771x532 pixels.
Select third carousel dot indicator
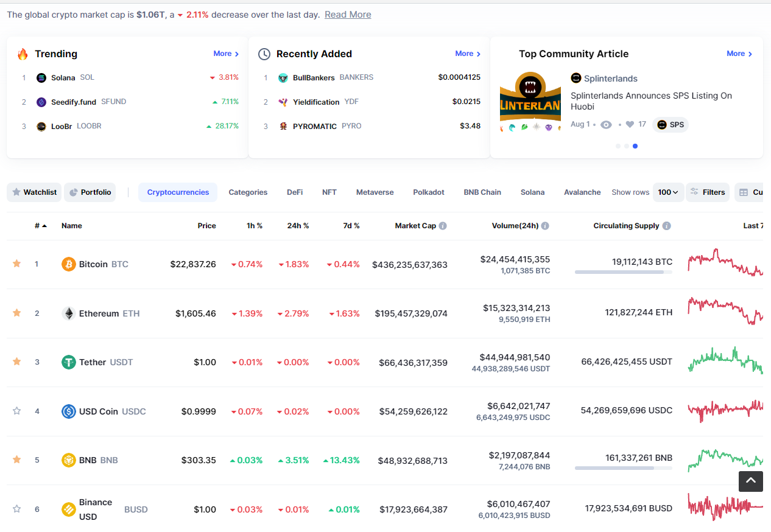coord(635,146)
